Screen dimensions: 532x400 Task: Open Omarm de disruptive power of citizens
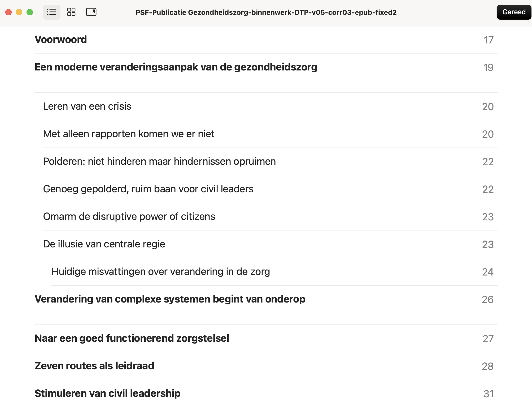tap(129, 217)
